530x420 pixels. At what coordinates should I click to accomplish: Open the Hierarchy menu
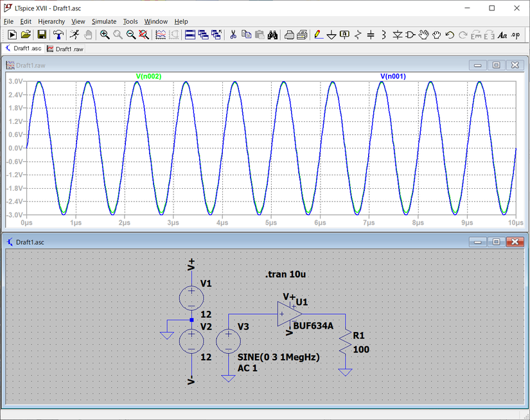(51, 21)
